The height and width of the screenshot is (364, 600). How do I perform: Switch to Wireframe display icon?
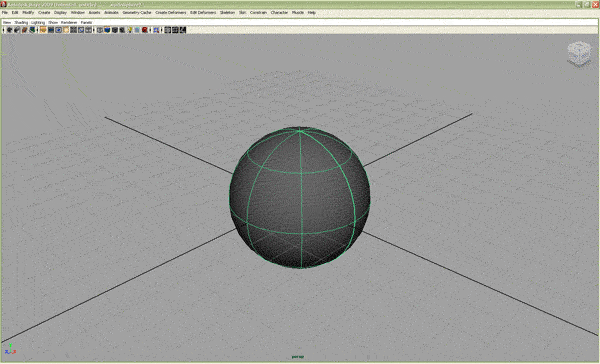(100, 30)
